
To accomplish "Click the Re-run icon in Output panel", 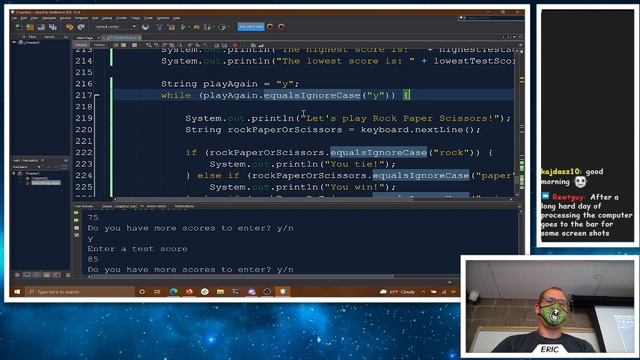I will (76, 213).
